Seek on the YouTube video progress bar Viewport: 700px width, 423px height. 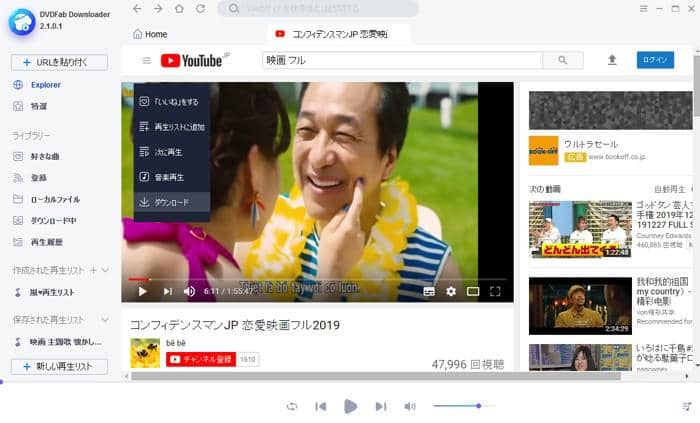(317, 279)
